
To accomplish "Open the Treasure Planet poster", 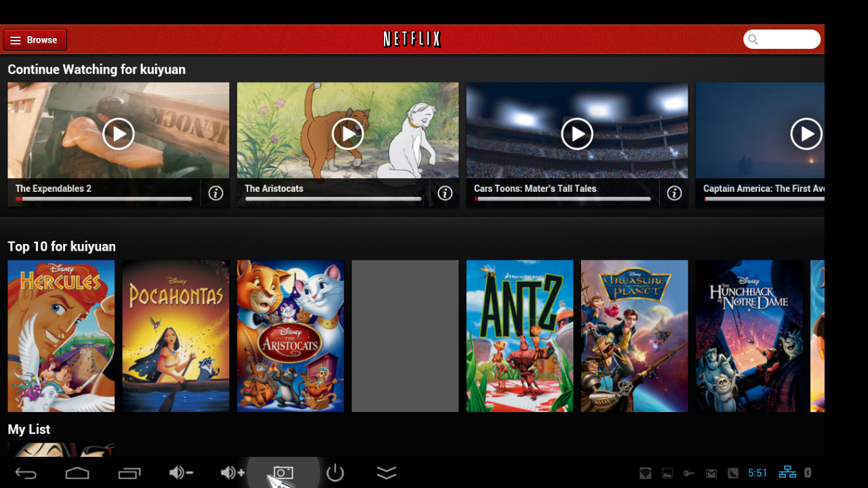I will (634, 336).
